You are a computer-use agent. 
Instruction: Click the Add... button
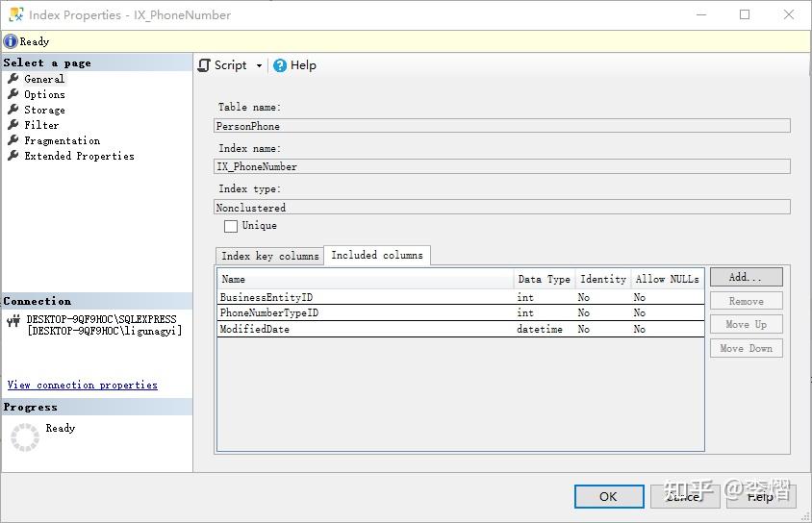(746, 277)
